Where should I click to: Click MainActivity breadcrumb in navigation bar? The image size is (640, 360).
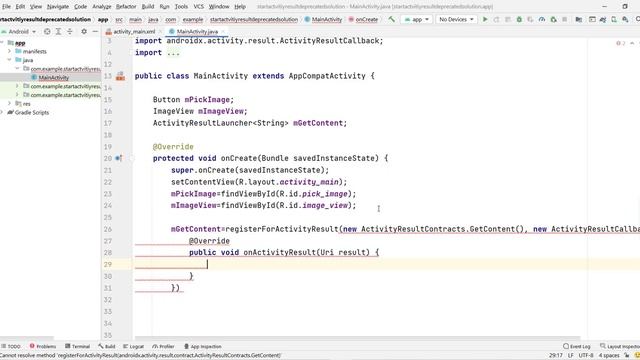(323, 19)
